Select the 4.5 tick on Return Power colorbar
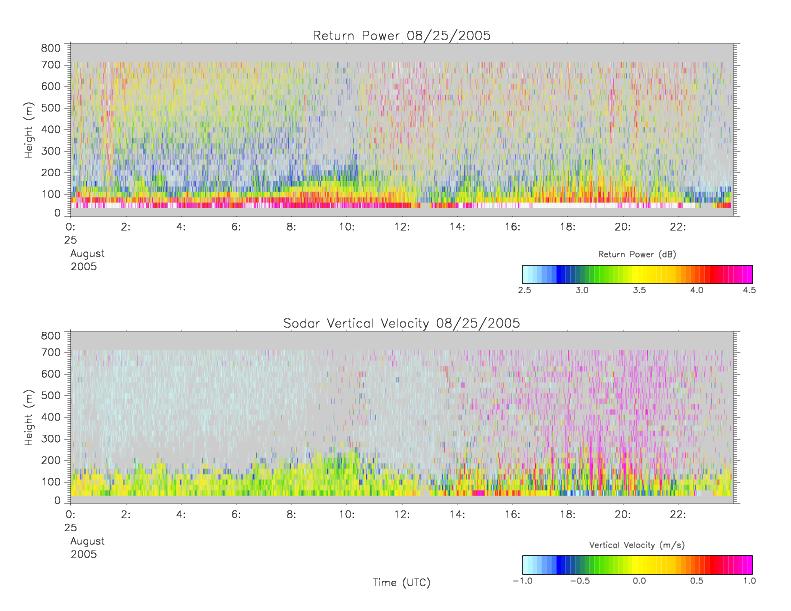The width and height of the screenshot is (791, 611). click(x=749, y=290)
